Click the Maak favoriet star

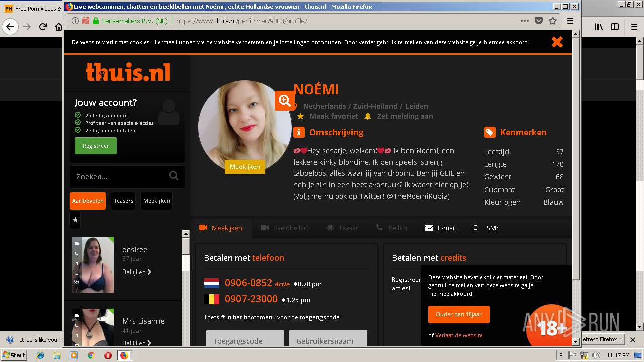click(x=300, y=116)
